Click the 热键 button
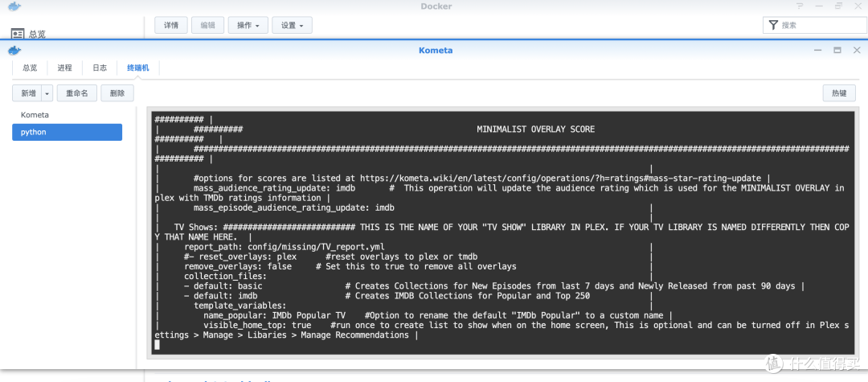The image size is (868, 382). click(839, 93)
